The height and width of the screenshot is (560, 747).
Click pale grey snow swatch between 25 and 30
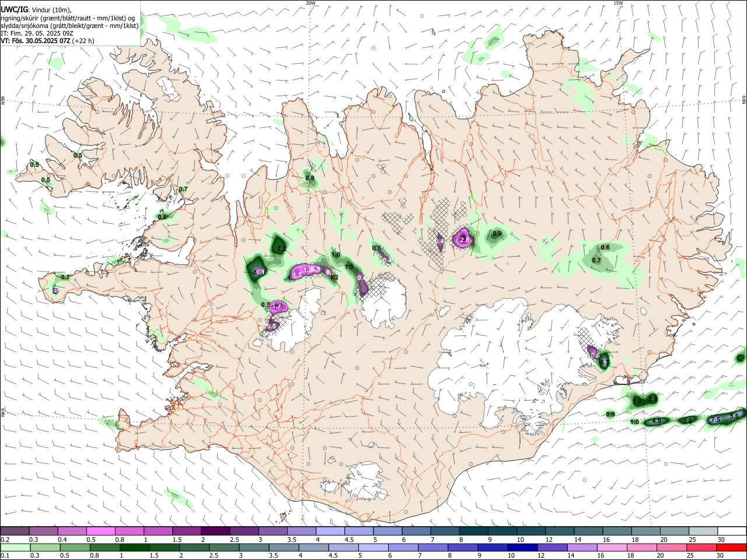tap(704, 531)
